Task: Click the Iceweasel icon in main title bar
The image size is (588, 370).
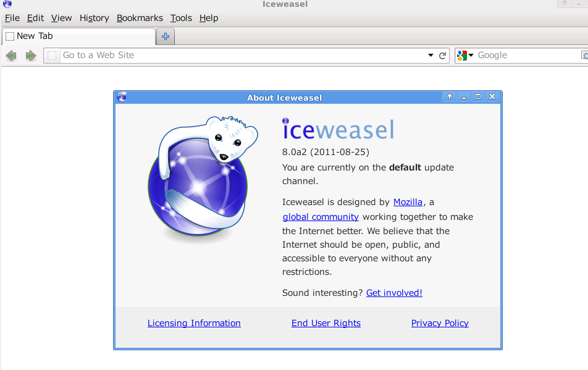Action: pos(7,4)
